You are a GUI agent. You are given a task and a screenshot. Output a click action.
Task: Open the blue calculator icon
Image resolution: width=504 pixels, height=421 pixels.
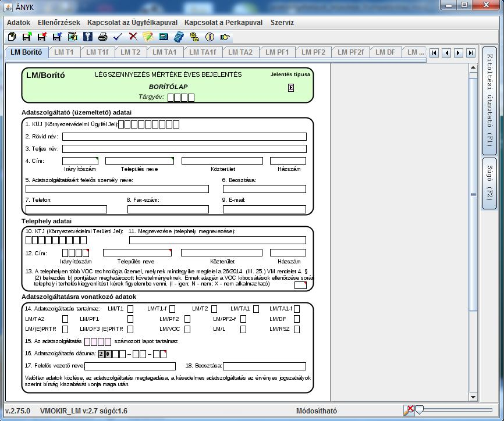tap(179, 37)
